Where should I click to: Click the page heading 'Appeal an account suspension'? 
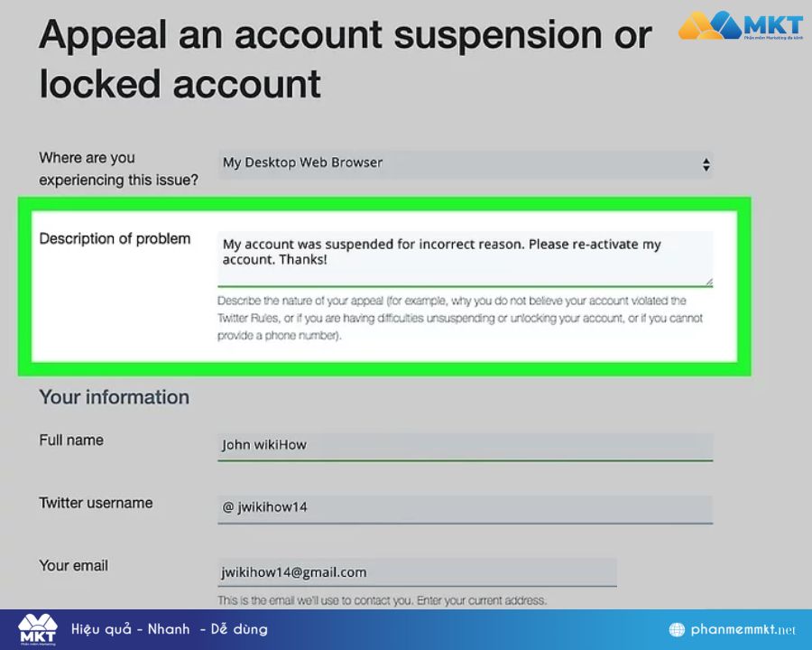[345, 36]
